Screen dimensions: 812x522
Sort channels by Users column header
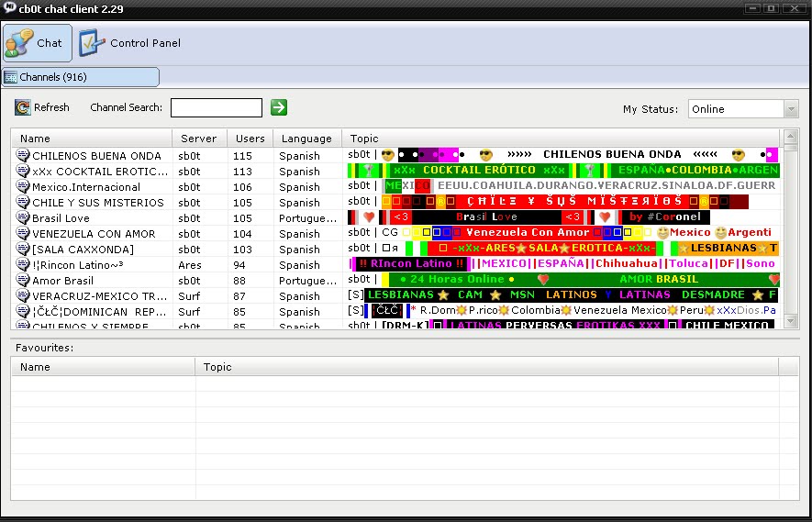pos(250,139)
